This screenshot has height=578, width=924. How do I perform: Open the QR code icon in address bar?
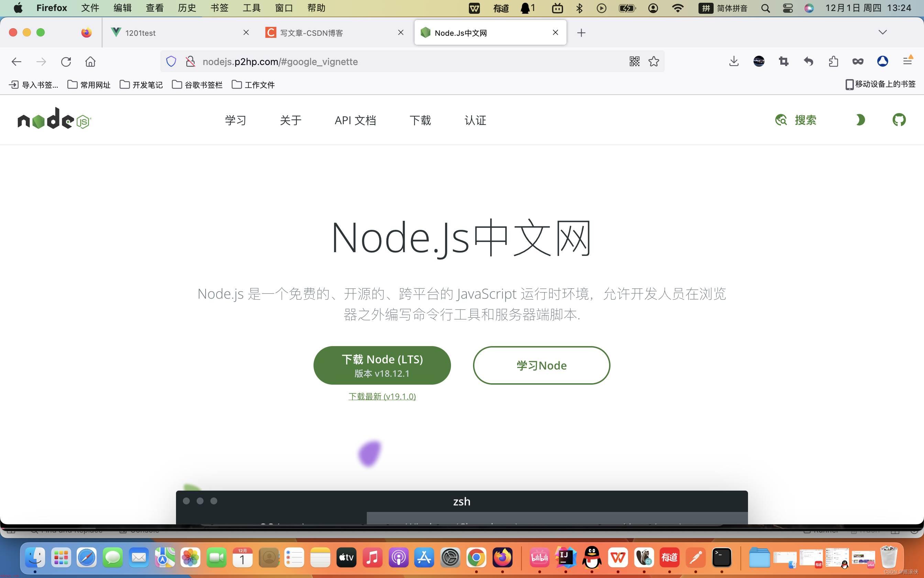tap(635, 61)
